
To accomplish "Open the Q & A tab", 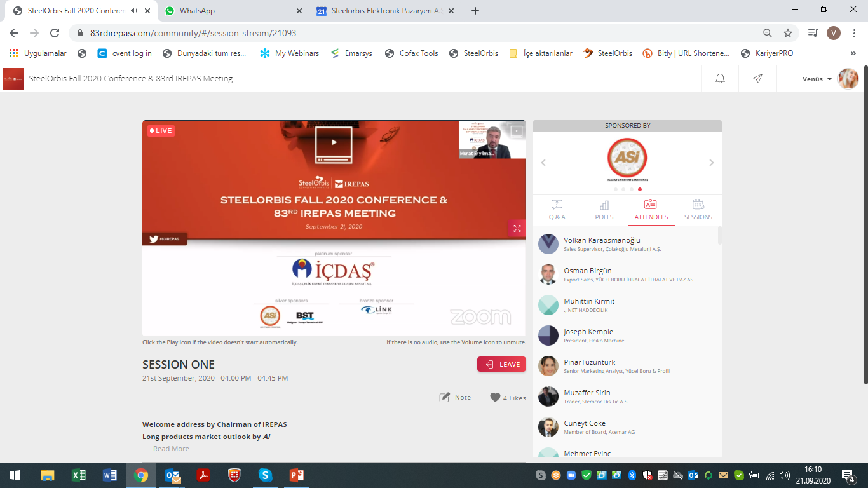I will [x=557, y=210].
